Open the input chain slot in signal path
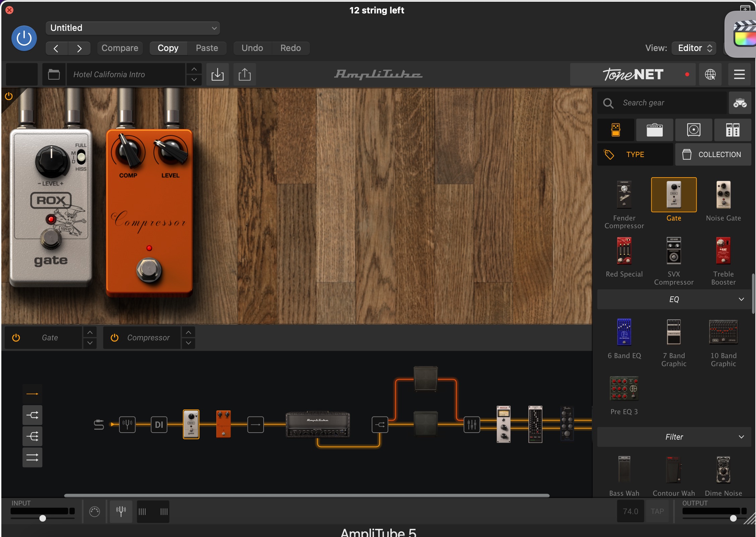Image resolution: width=756 pixels, height=537 pixels. (99, 425)
